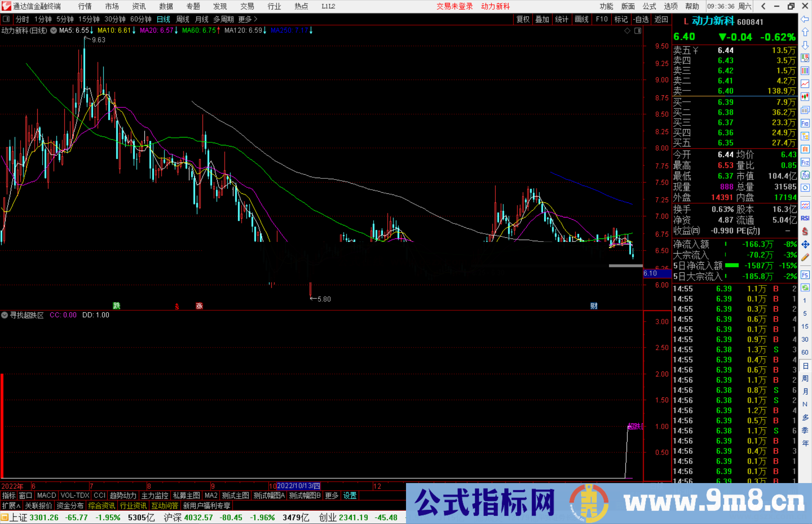
Task: Select the candlestick chart icon in right sidebar
Action: pyautogui.click(x=805, y=96)
